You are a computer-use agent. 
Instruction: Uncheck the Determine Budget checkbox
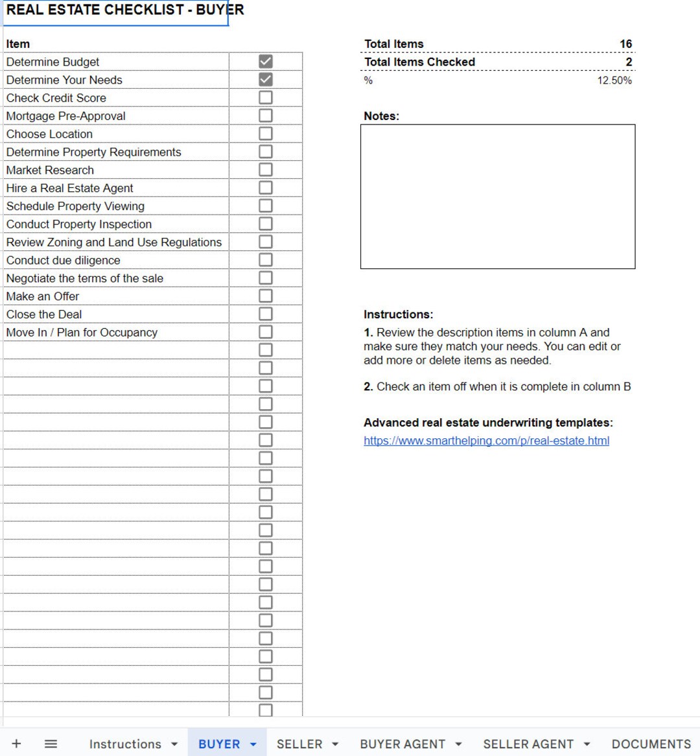(265, 61)
